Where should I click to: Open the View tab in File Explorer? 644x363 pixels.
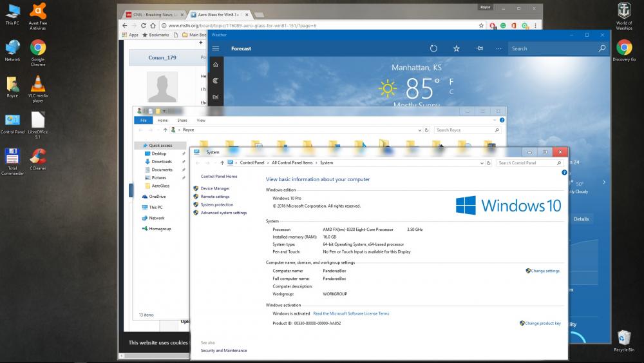[x=201, y=121]
